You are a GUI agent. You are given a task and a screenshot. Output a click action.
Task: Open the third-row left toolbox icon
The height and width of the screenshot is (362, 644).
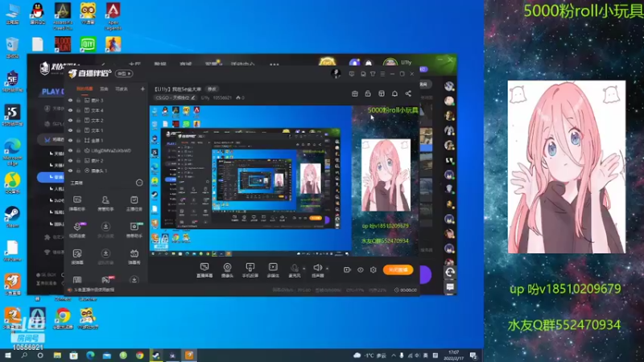(77, 257)
